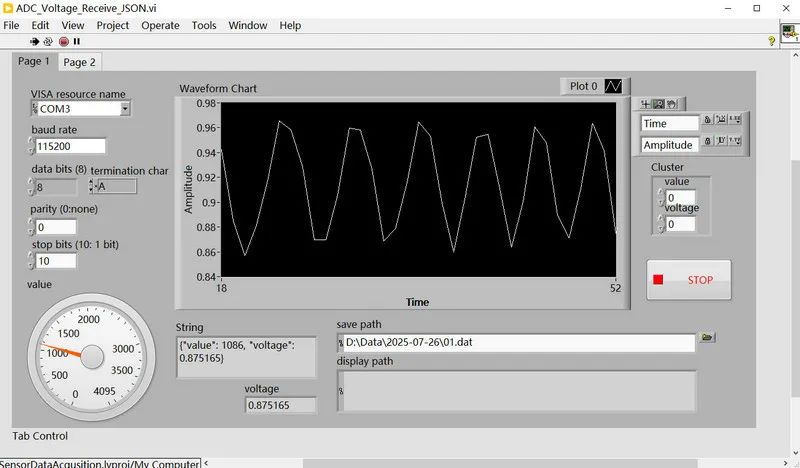
Task: Click the autoscale-once button for the Amplitude axis
Action: coord(721,141)
